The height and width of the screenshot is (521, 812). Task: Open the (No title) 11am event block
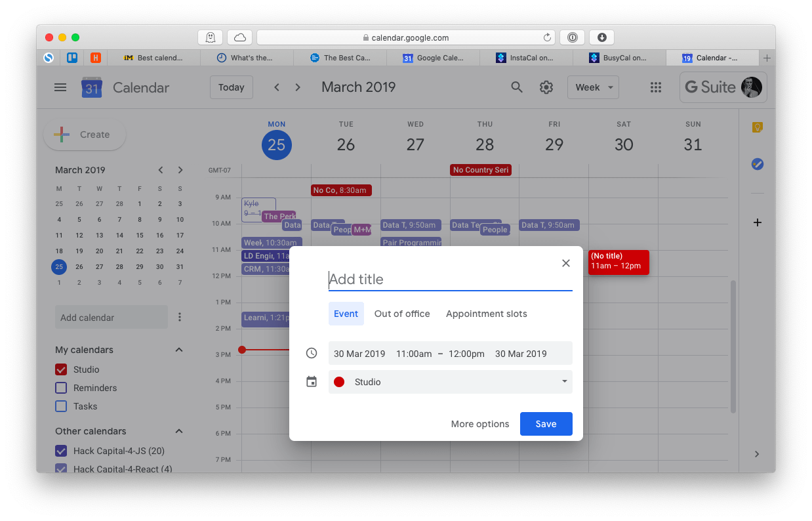(x=619, y=262)
